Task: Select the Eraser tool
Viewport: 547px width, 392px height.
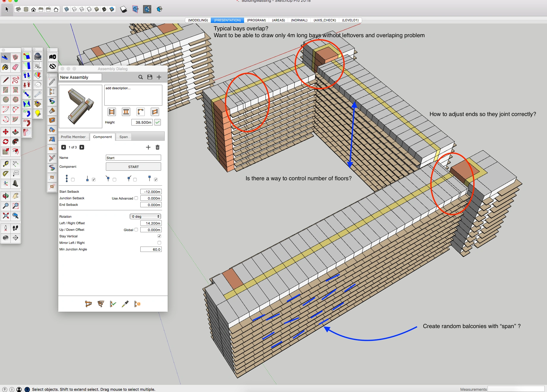Action: (15, 67)
